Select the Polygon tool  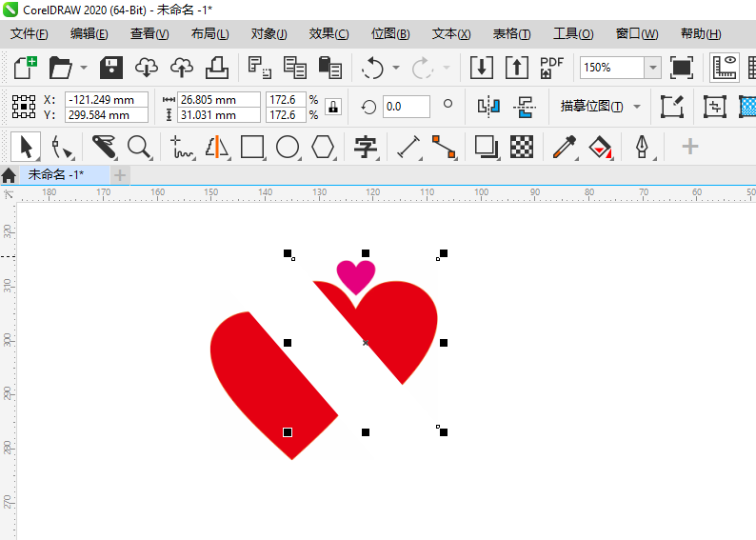pos(323,147)
